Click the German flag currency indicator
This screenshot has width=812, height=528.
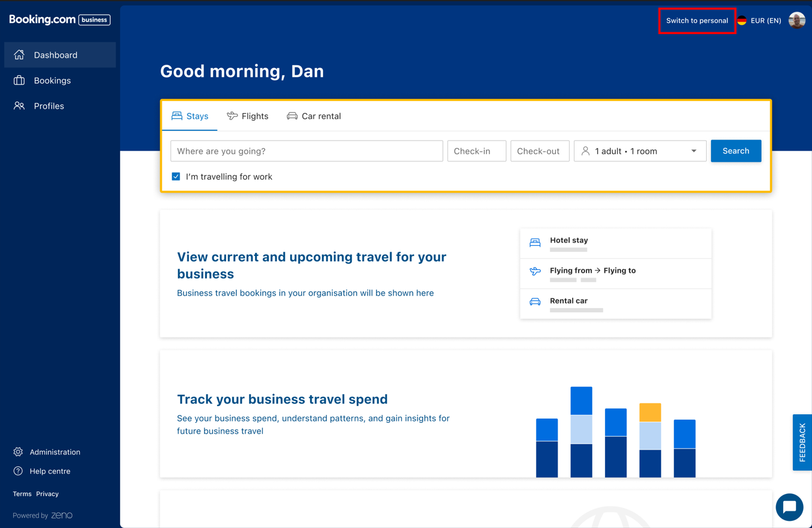click(x=741, y=20)
